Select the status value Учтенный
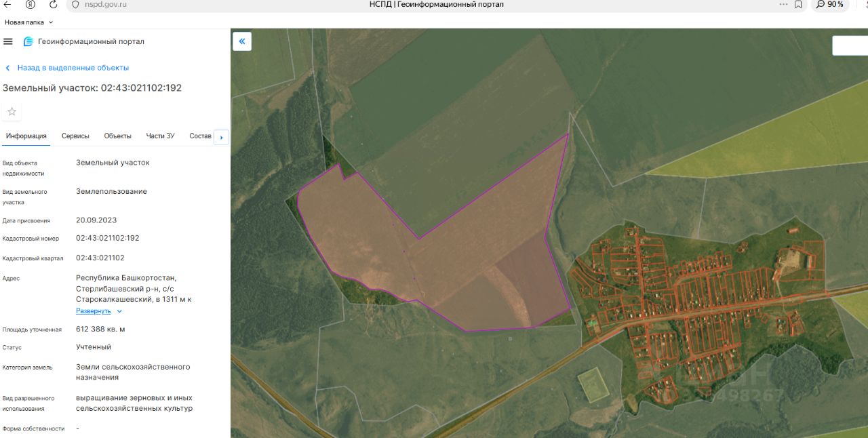The image size is (868, 438). click(x=94, y=347)
